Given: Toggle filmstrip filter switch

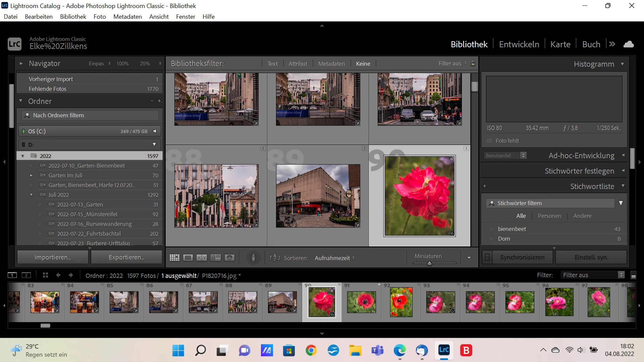Looking at the screenshot, I should tap(633, 275).
